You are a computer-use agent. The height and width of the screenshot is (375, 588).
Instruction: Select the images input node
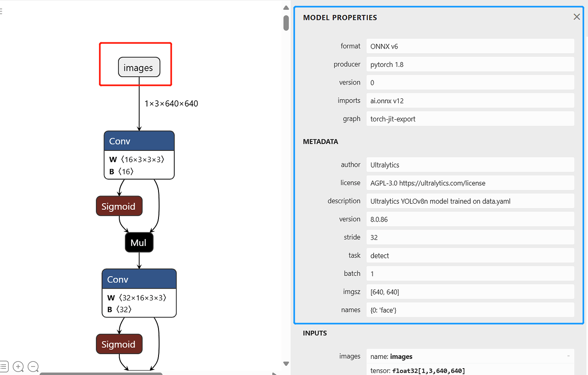139,67
